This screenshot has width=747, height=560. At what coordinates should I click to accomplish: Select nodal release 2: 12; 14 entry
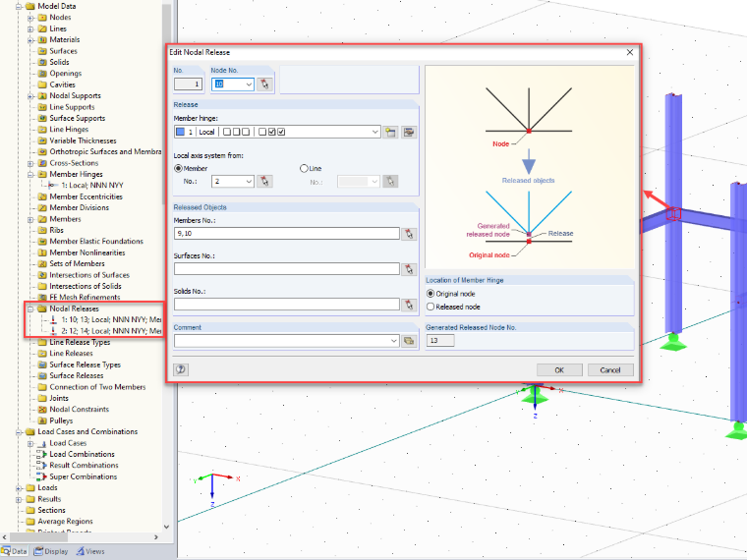[111, 331]
